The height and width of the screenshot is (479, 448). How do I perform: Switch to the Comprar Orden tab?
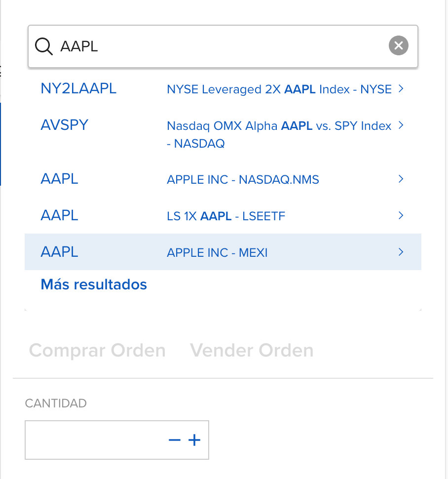coord(97,351)
